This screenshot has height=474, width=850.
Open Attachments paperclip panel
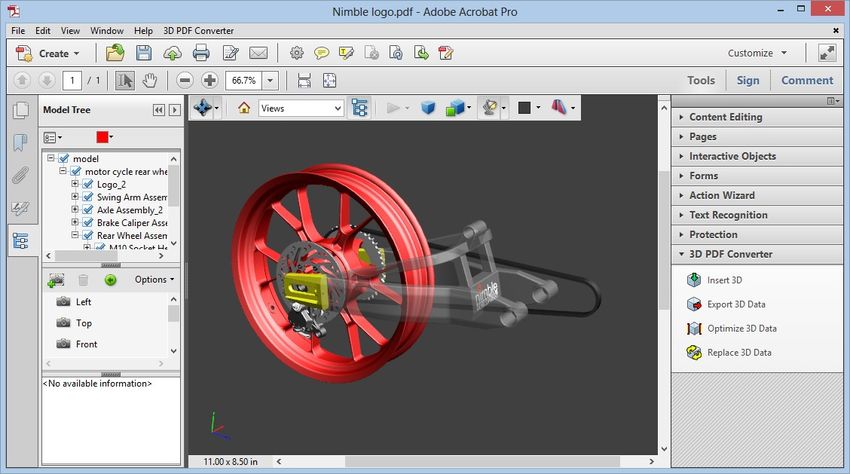21,176
